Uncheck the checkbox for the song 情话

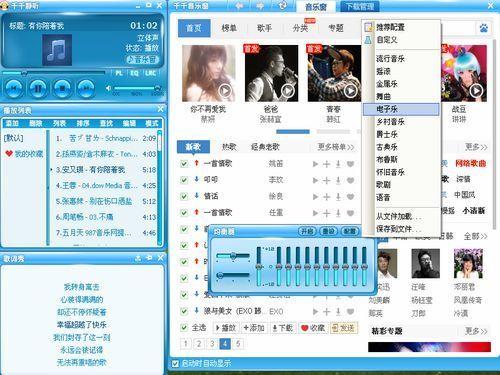[x=184, y=196]
